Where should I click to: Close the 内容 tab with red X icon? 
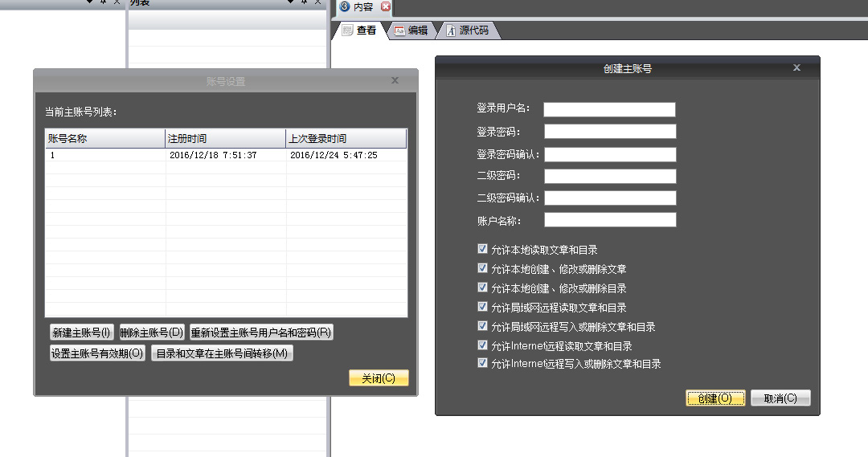click(x=386, y=6)
